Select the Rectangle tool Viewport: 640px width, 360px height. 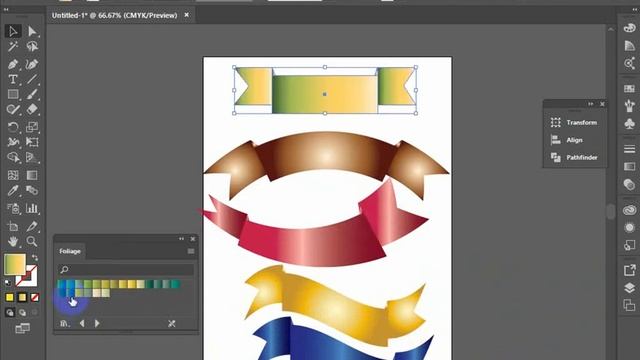tap(13, 94)
